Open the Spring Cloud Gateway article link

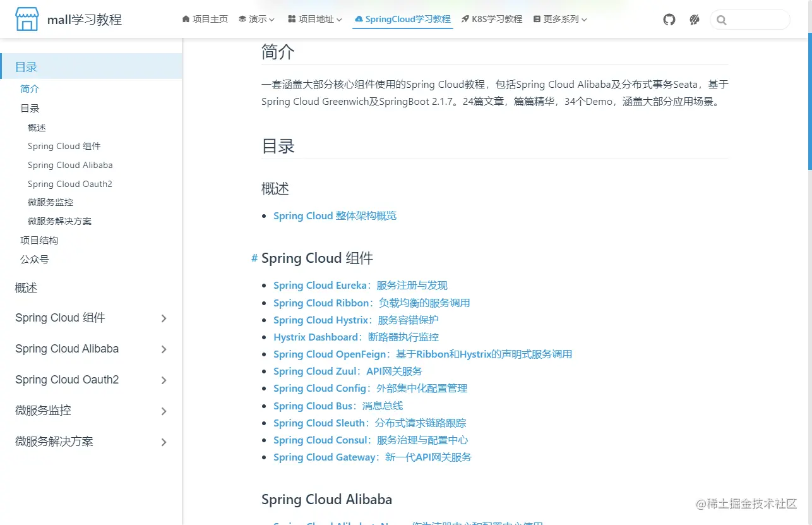[x=373, y=457]
